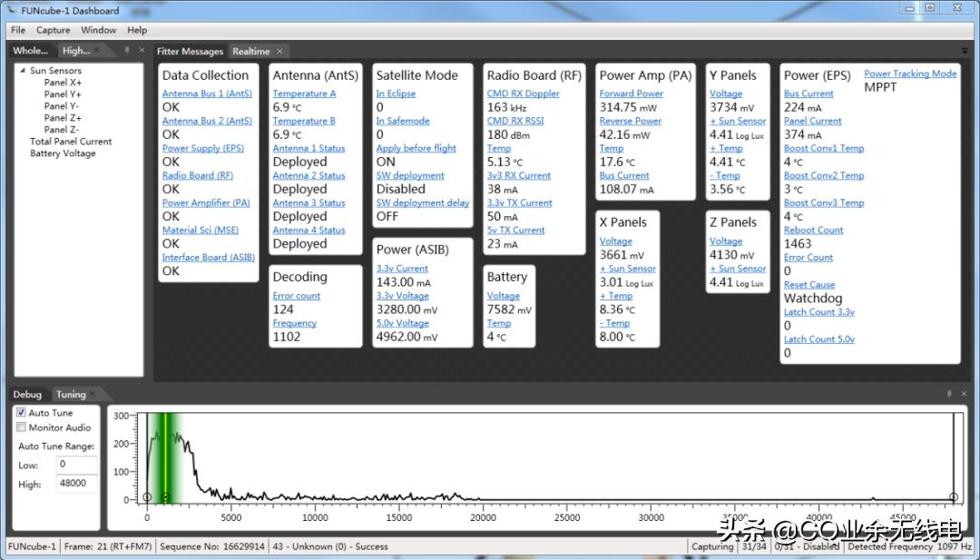
Task: Open the Power Supply (EPS) link
Action: click(x=203, y=148)
